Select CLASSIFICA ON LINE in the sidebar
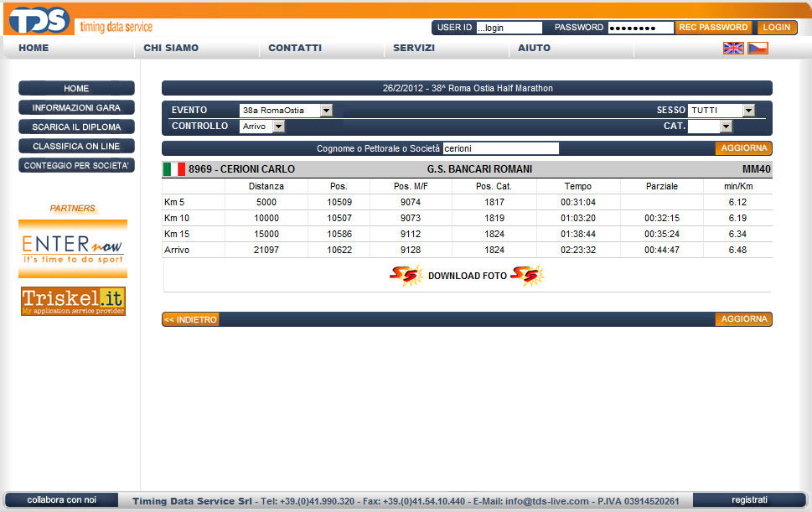812x512 pixels. coord(76,147)
